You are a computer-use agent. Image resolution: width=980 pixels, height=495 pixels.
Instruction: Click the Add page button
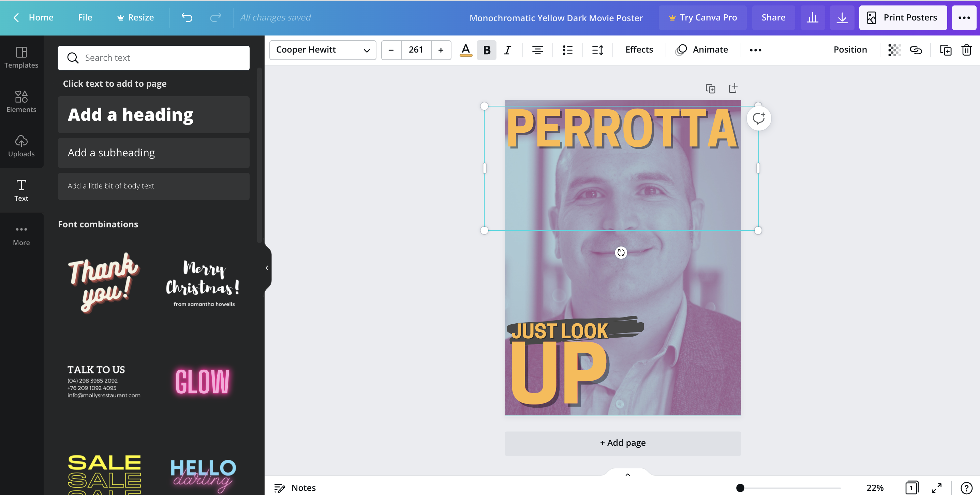pyautogui.click(x=622, y=443)
